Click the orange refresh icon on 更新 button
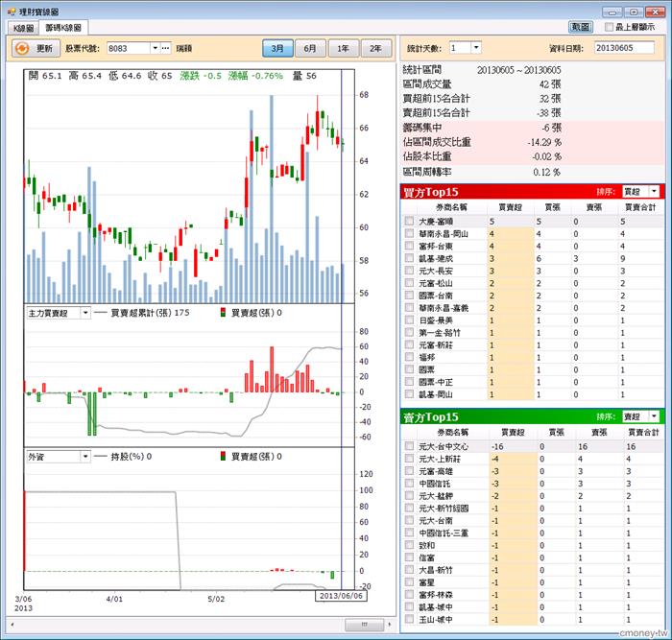 tap(22, 48)
